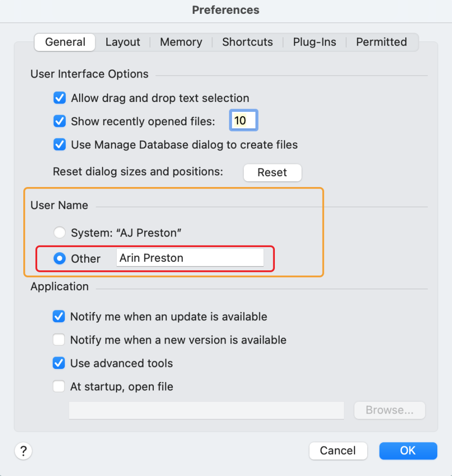Switch to the Layout tab
Viewport: 452px width, 476px height.
point(123,42)
